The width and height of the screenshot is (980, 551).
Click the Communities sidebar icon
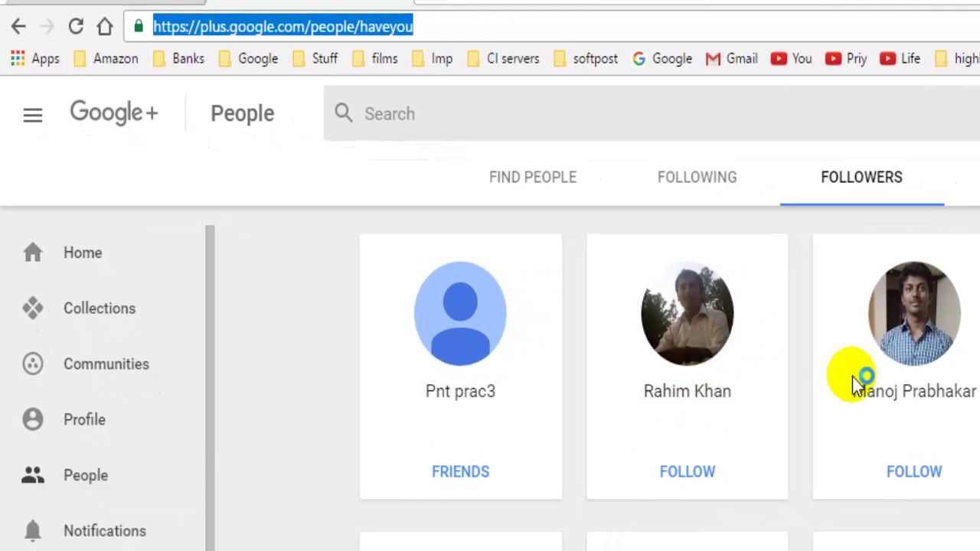pos(32,364)
